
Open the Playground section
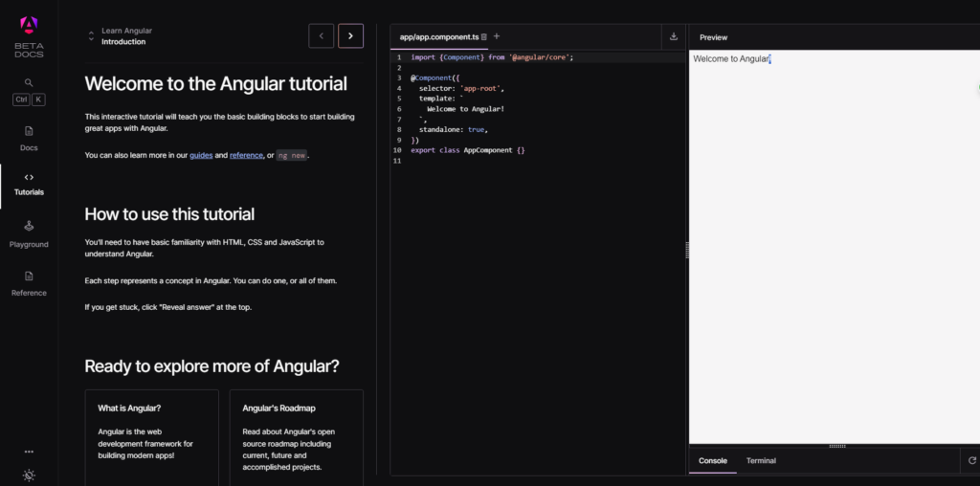pyautogui.click(x=29, y=233)
